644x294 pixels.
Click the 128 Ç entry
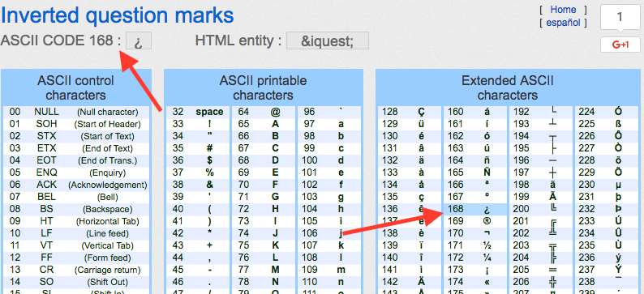[409, 112]
